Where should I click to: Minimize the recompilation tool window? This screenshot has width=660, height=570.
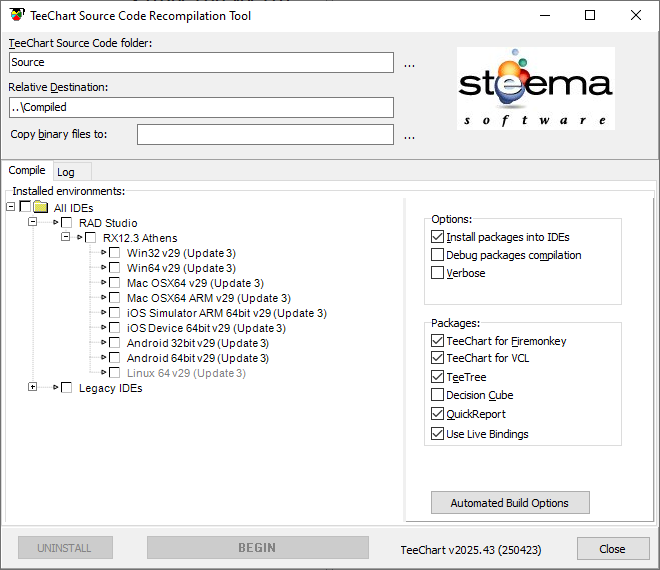pos(545,16)
